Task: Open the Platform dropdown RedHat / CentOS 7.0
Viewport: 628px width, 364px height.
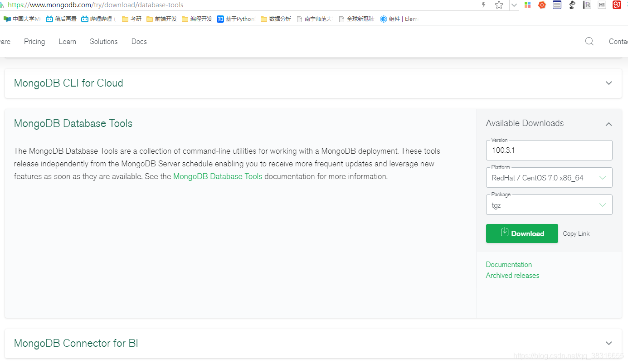Action: click(549, 177)
